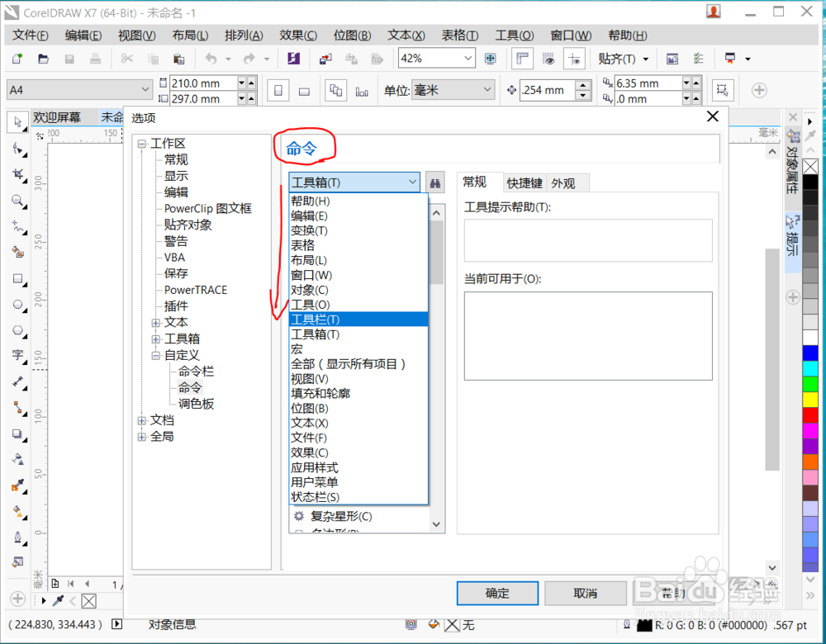Screen dimensions: 826x644
Task: Select the Pick tool in toolbox
Action: point(18,122)
